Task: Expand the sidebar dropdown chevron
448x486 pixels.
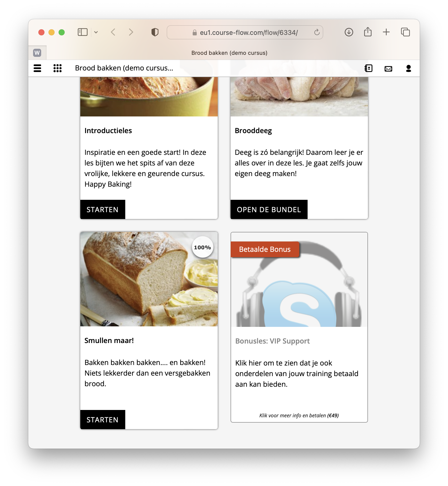Action: pos(96,32)
